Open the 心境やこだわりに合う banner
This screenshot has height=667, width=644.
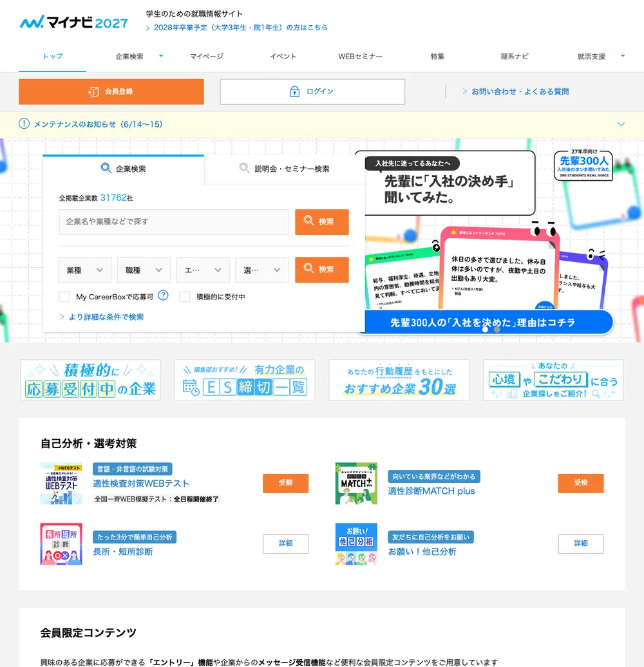[553, 380]
